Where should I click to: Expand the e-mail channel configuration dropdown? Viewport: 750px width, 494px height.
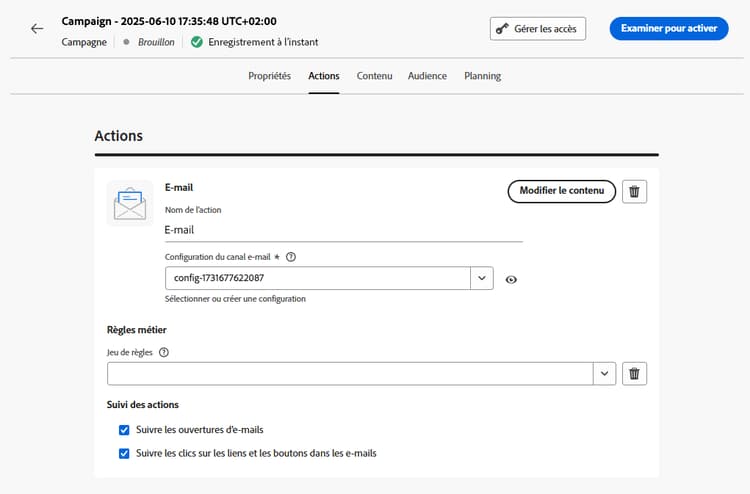pyautogui.click(x=481, y=278)
